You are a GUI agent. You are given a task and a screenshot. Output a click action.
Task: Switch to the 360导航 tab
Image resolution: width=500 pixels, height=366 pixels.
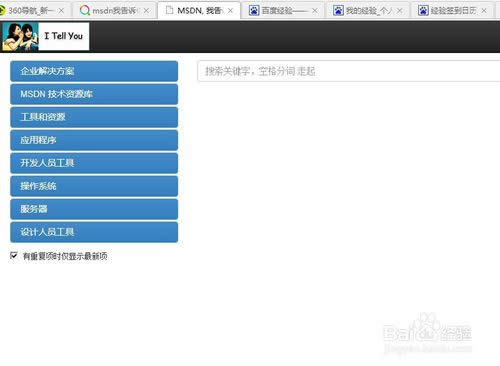33,11
